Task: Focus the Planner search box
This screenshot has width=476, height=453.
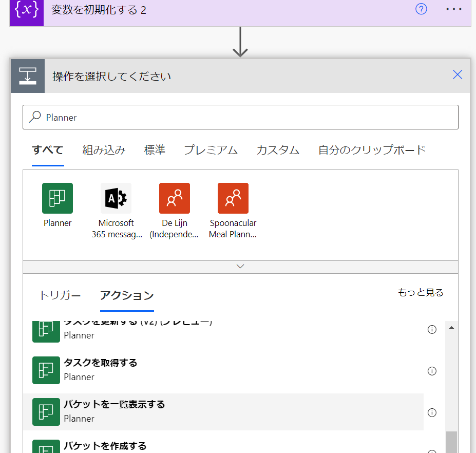Action: click(x=240, y=117)
